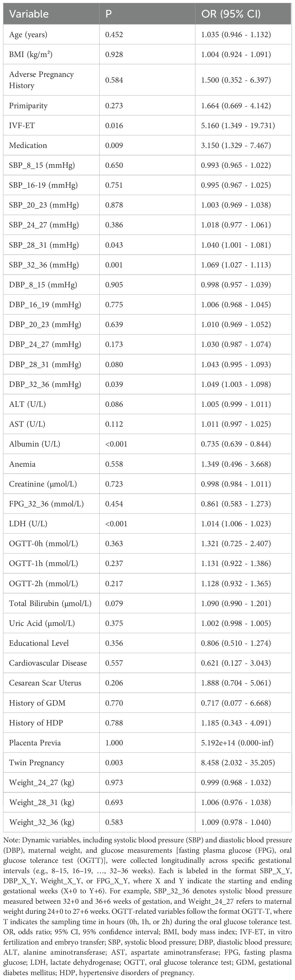Screen dimensions: 295x980
Task: Click the Twin Pregnancy P value 0.003
Action: pyautogui.click(x=114, y=762)
